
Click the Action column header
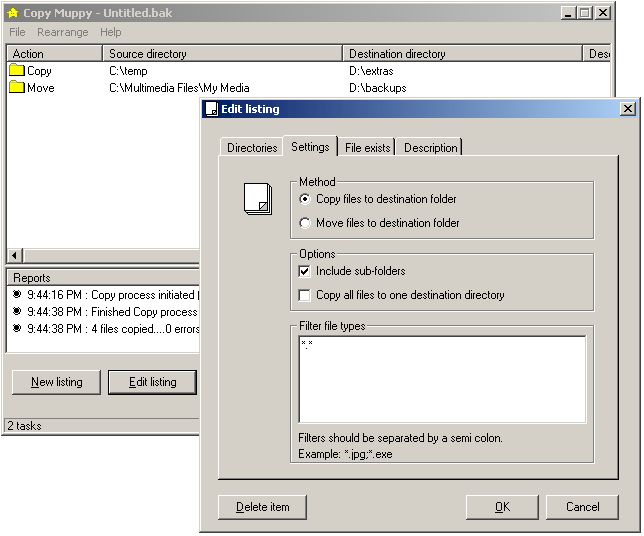[x=54, y=54]
